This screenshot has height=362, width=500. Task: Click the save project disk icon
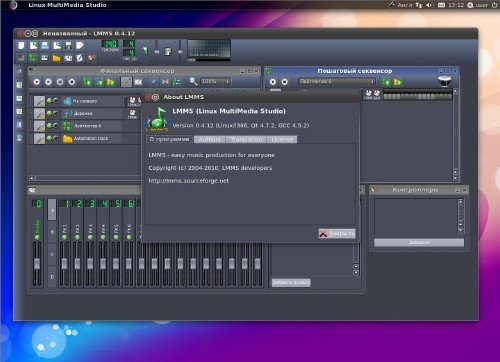[x=68, y=45]
